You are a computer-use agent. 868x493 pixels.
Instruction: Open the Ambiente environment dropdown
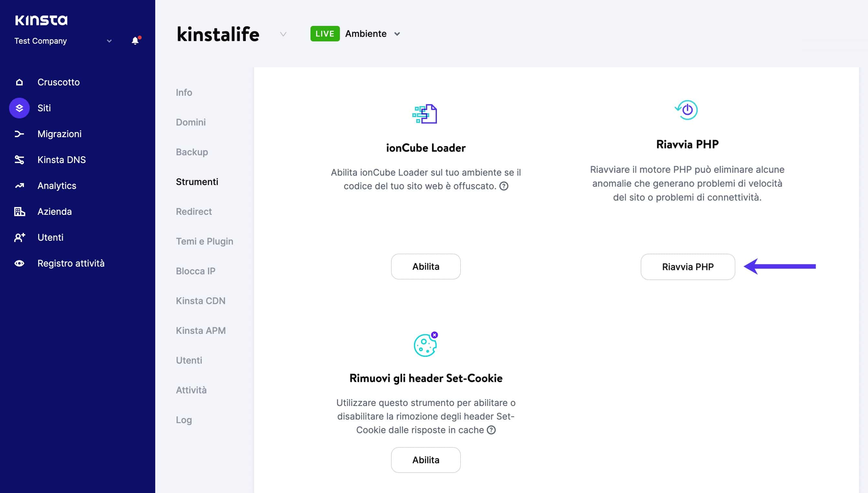point(397,34)
